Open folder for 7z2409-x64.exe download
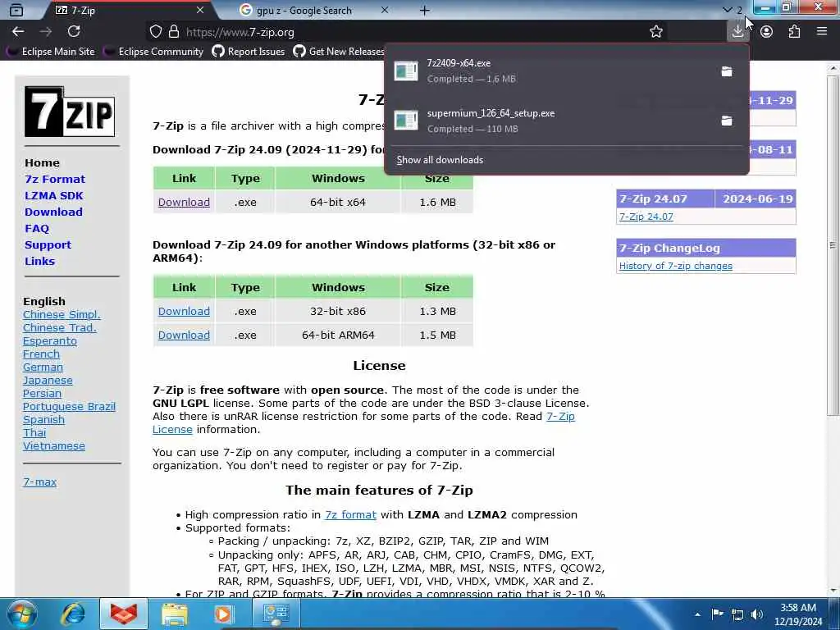This screenshot has height=630, width=840. click(727, 71)
